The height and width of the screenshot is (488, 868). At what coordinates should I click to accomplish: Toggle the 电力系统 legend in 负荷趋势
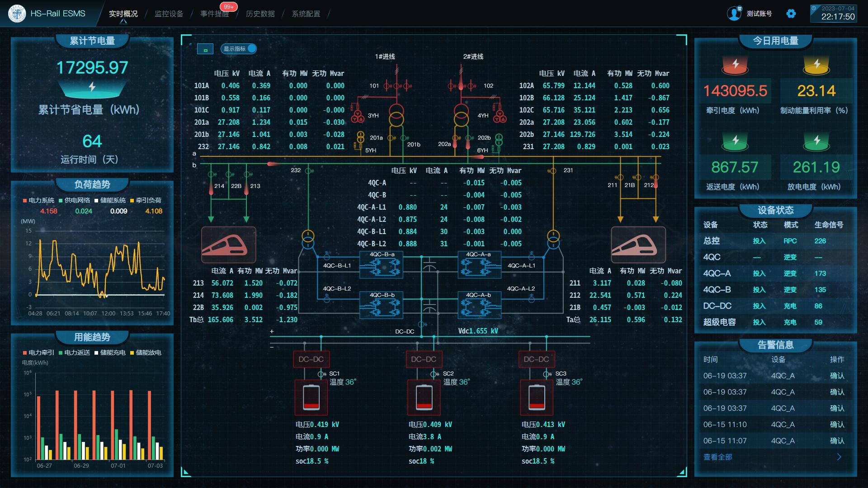38,200
